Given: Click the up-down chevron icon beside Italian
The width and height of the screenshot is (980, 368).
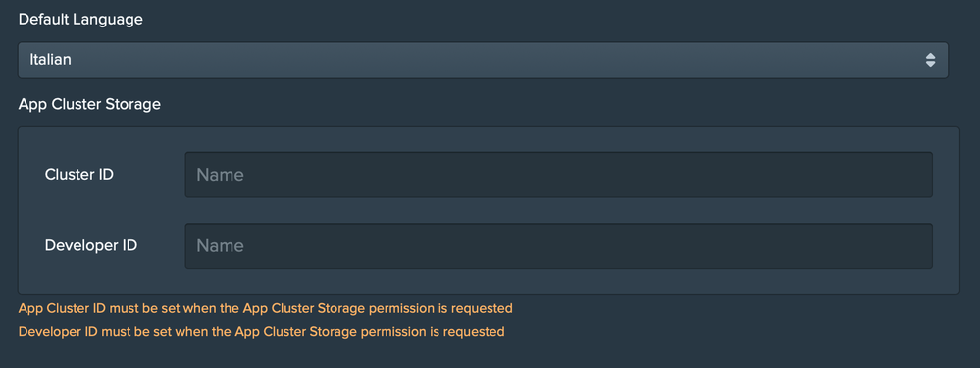Looking at the screenshot, I should tap(930, 60).
